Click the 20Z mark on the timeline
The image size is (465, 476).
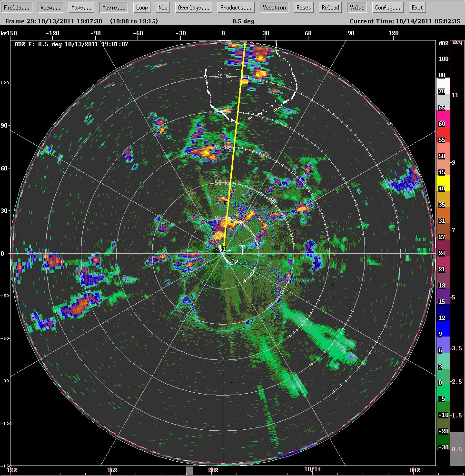(213, 470)
